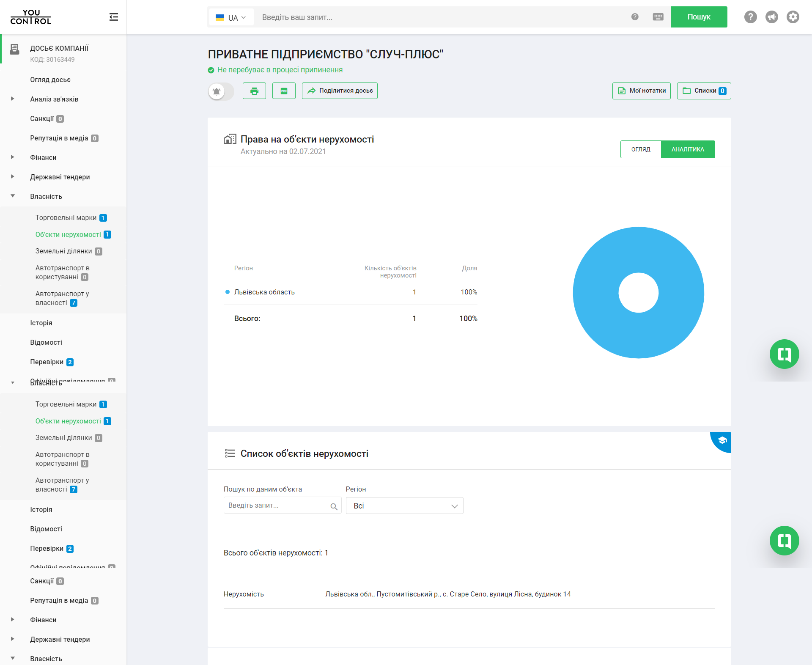Click the Львівська область legend dot
Viewport: 812px width, 665px height.
pyautogui.click(x=228, y=292)
